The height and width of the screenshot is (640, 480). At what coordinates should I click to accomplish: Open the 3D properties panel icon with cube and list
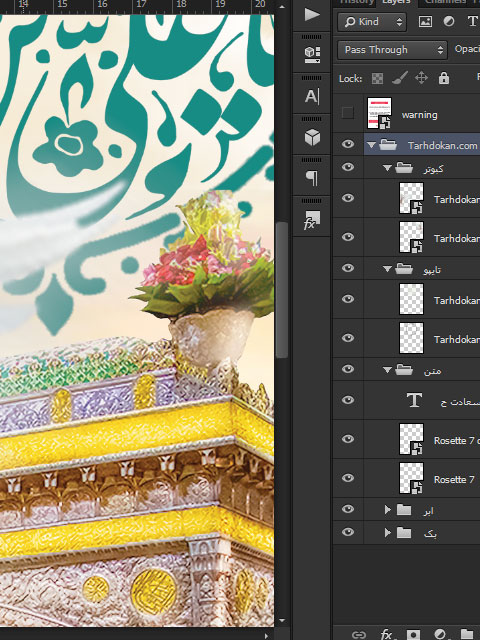[x=312, y=55]
